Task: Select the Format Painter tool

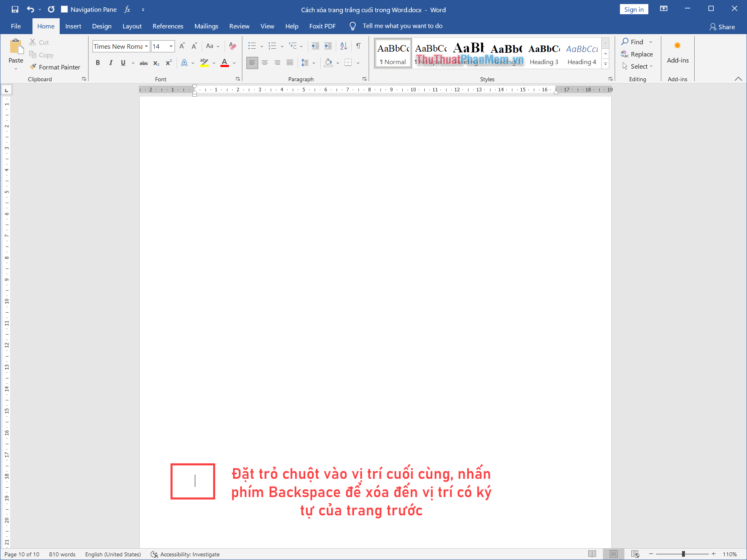Action: click(55, 67)
